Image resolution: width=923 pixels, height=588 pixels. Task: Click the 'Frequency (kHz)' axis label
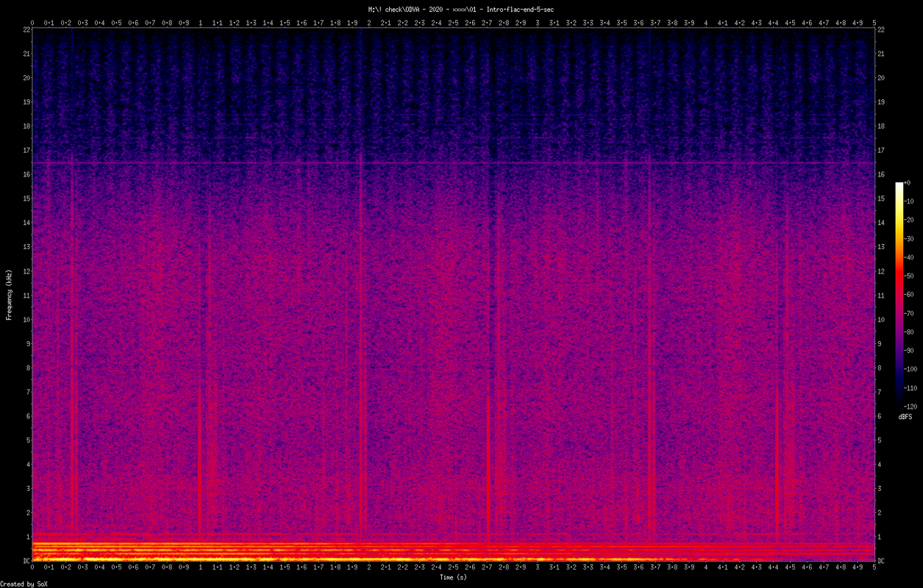pyautogui.click(x=10, y=294)
